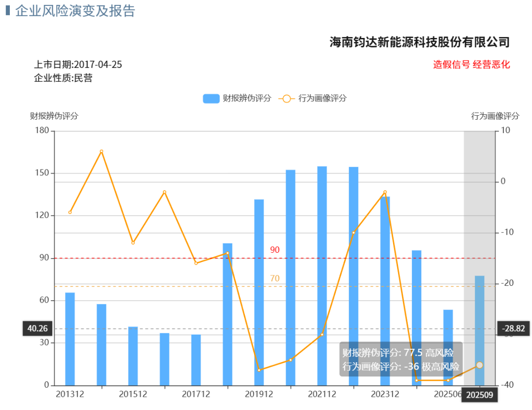This screenshot has width=532, height=410.
Task: Click the line chart peak point near 6
Action: (x=101, y=151)
